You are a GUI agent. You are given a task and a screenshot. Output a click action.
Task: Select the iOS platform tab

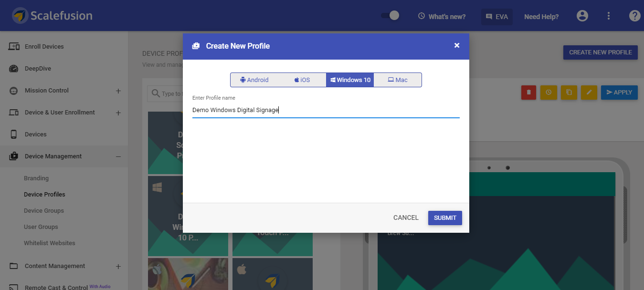(x=302, y=80)
